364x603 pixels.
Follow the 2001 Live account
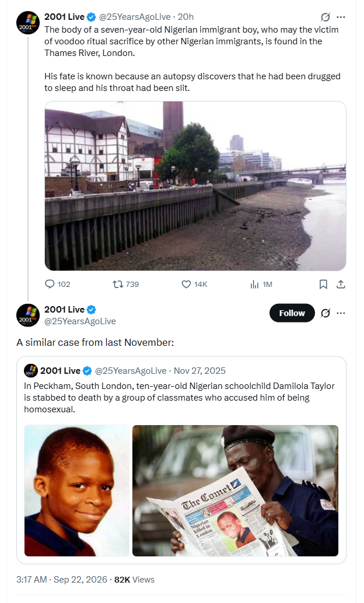(x=292, y=313)
